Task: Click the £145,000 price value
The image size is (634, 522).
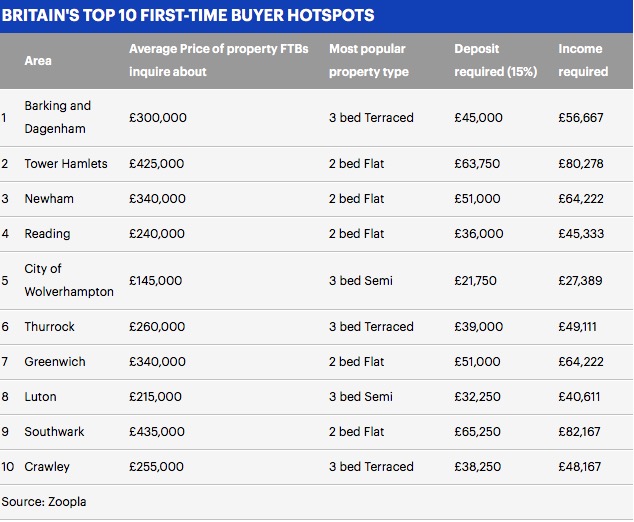Action: point(156,280)
